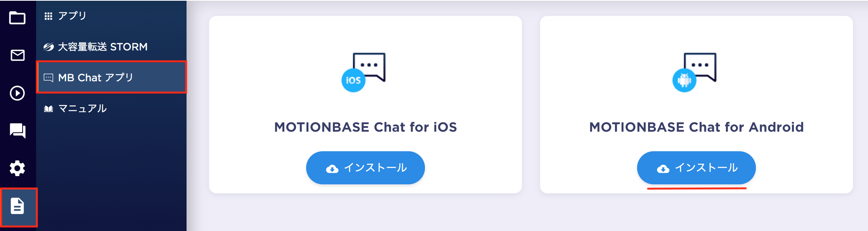Install MOTIONBASE Chat for iOS
This screenshot has width=868, height=231.
(x=366, y=168)
